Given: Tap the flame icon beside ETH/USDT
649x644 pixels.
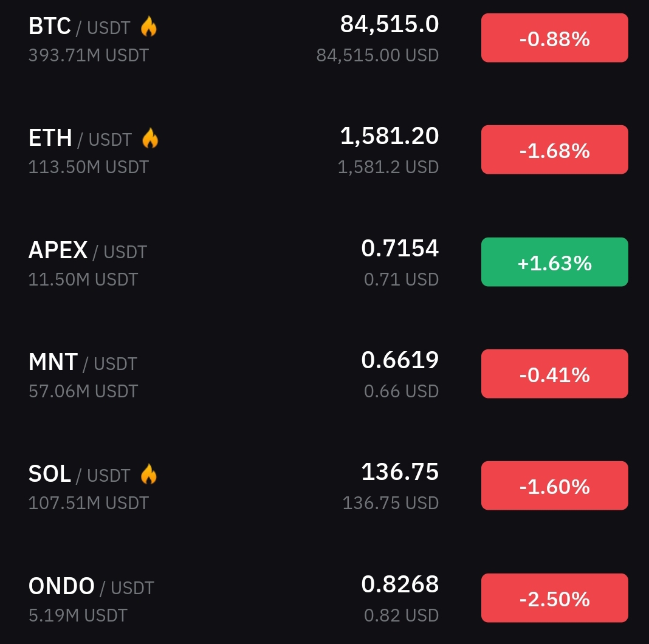Looking at the screenshot, I should click(150, 139).
